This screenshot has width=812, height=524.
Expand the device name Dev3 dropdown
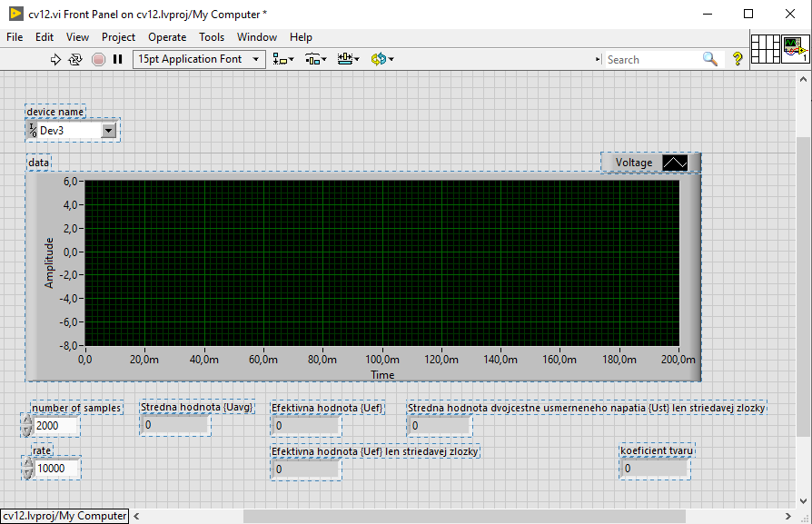coord(108,131)
